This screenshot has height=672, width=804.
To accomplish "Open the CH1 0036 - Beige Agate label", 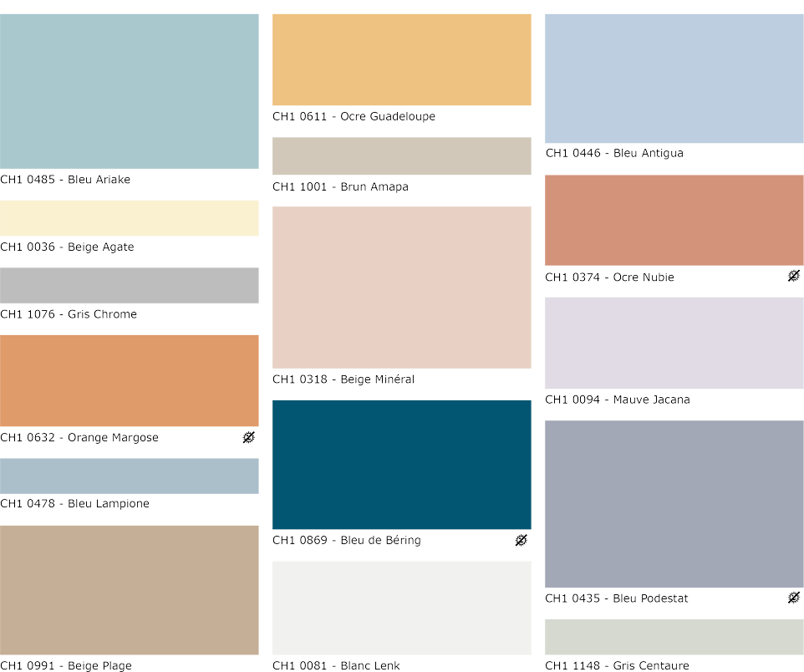I will point(67,247).
